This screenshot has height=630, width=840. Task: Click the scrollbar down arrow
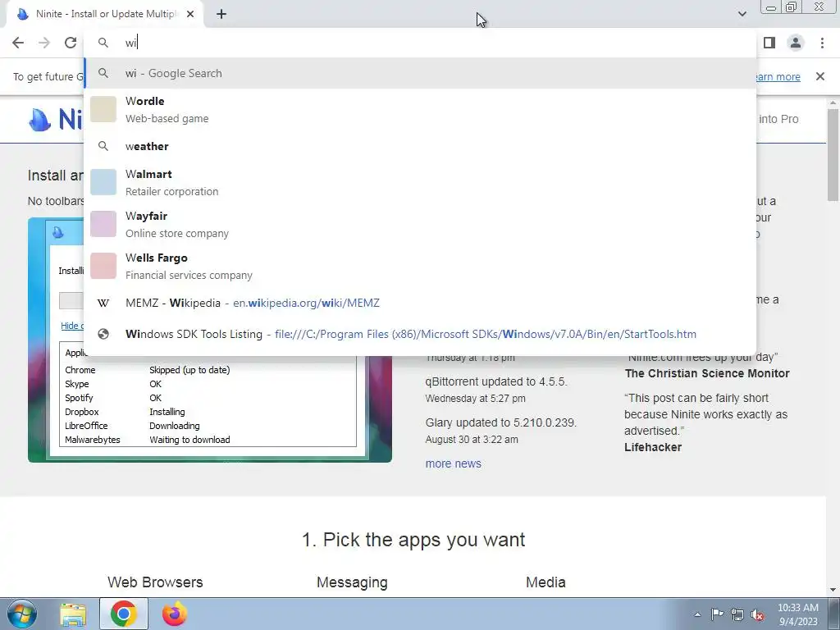tap(833, 590)
